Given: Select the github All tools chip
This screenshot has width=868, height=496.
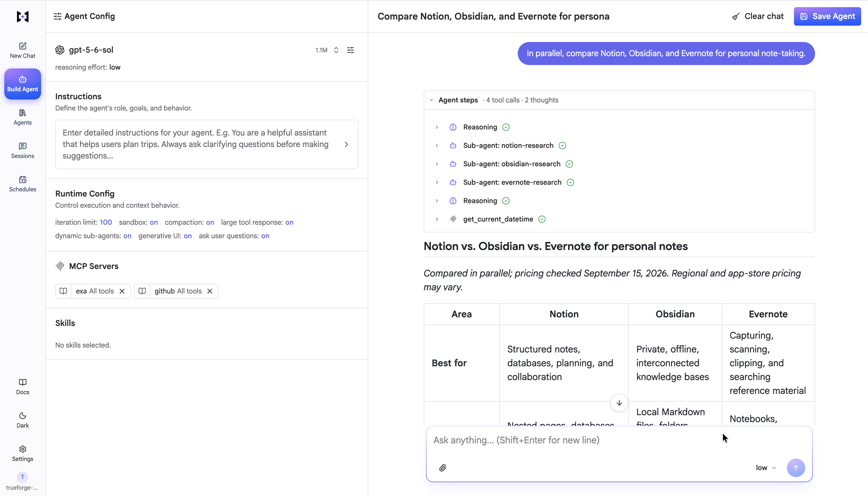Looking at the screenshot, I should point(178,291).
